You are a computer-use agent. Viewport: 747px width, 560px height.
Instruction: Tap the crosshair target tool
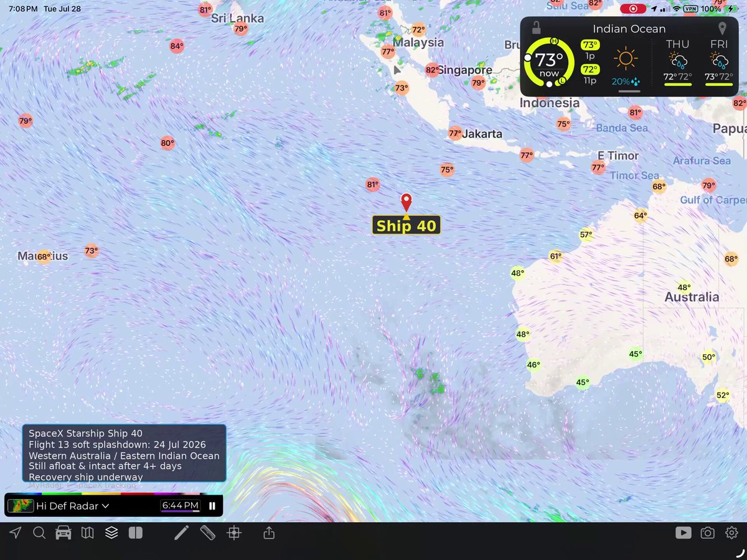234,533
